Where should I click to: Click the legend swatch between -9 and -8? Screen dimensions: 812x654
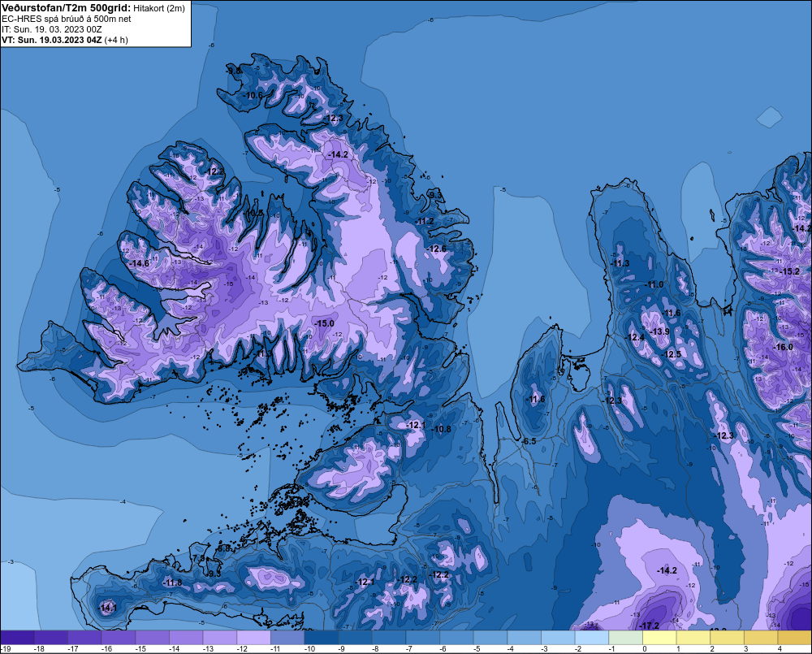[356, 638]
